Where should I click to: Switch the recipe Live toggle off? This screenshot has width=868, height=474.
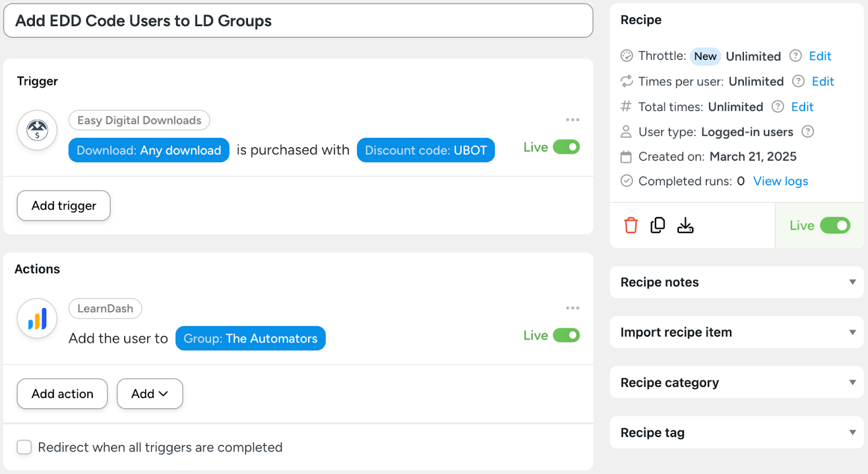coord(835,225)
